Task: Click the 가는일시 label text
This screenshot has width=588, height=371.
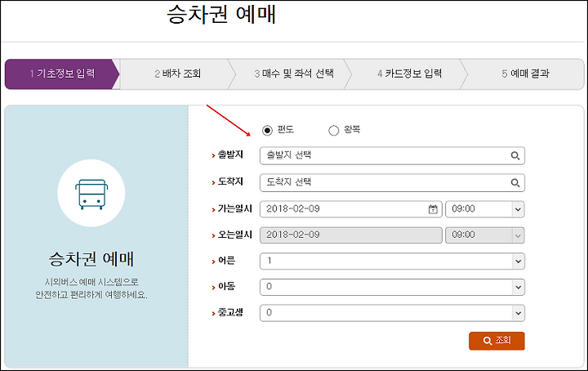Action: tap(234, 208)
